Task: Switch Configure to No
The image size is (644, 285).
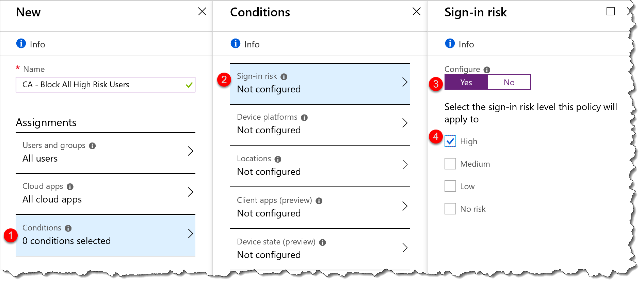Action: click(509, 82)
